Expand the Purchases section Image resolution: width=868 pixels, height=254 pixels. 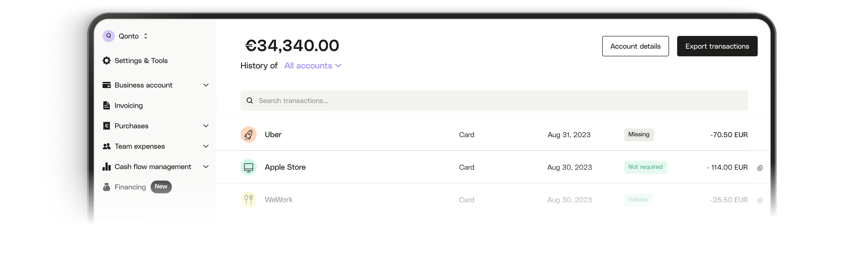(206, 126)
